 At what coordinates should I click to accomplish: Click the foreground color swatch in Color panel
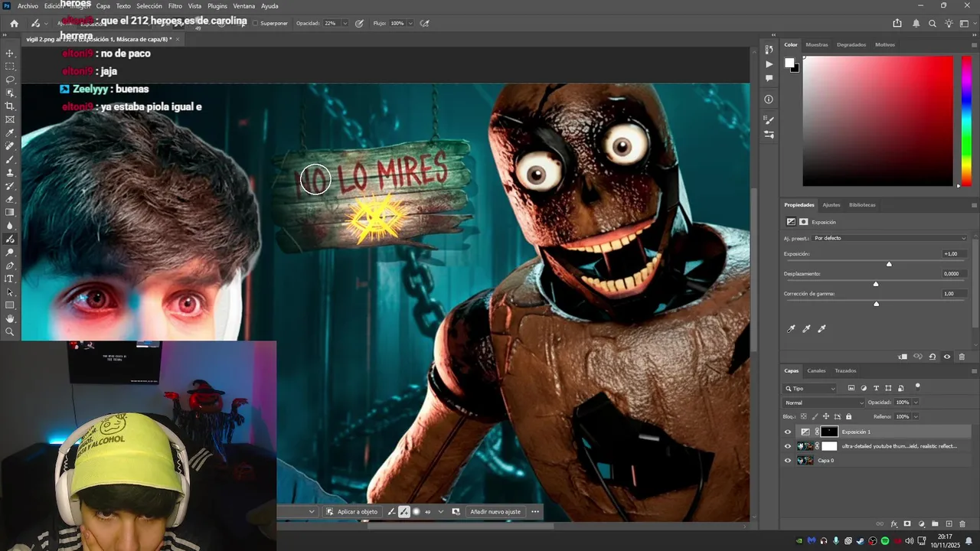coord(789,63)
